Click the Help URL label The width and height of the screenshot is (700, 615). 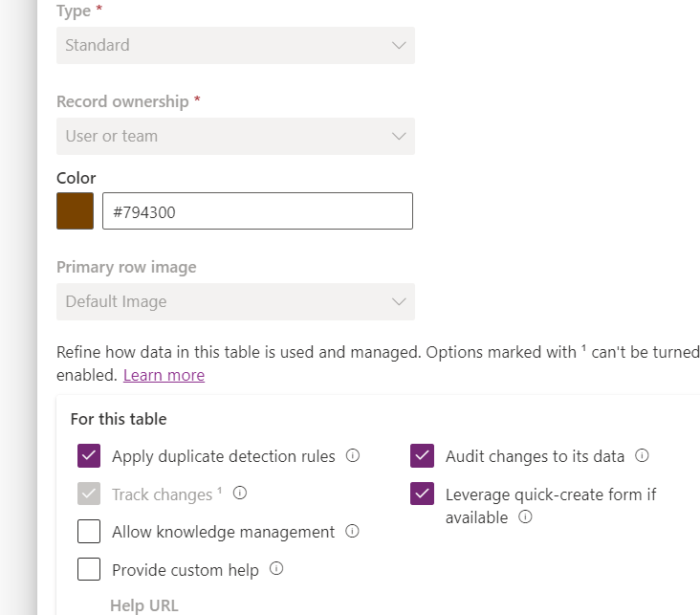pos(143,605)
